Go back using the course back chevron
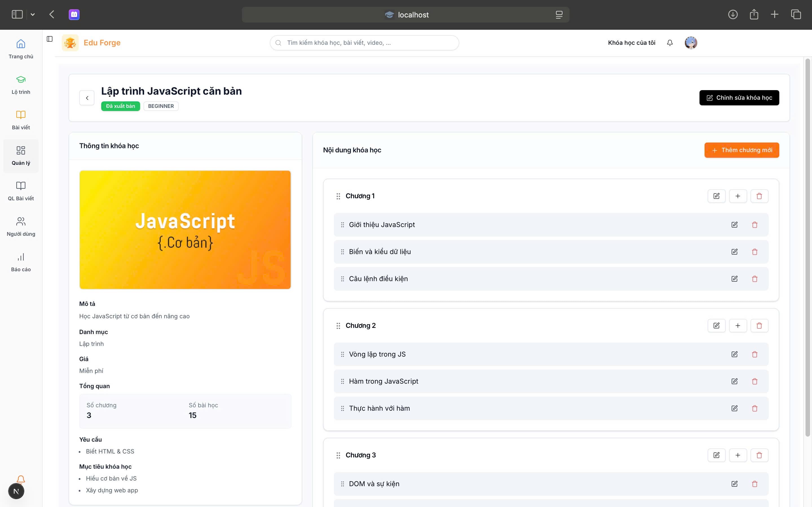This screenshot has height=507, width=812. click(x=87, y=98)
